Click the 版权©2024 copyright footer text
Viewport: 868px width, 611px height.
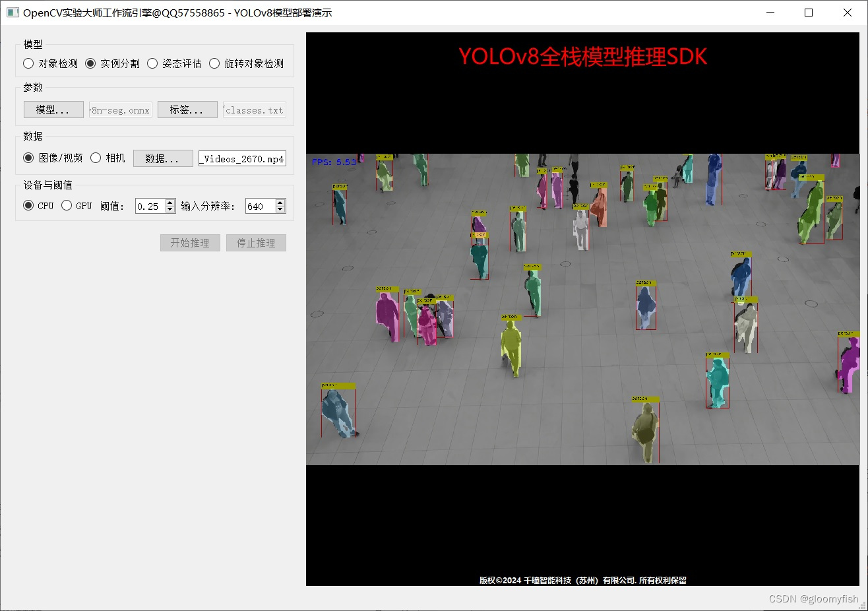click(x=582, y=581)
